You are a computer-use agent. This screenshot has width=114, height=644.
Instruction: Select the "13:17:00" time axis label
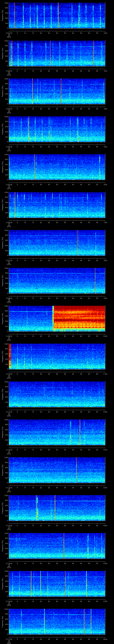[9, 639]
